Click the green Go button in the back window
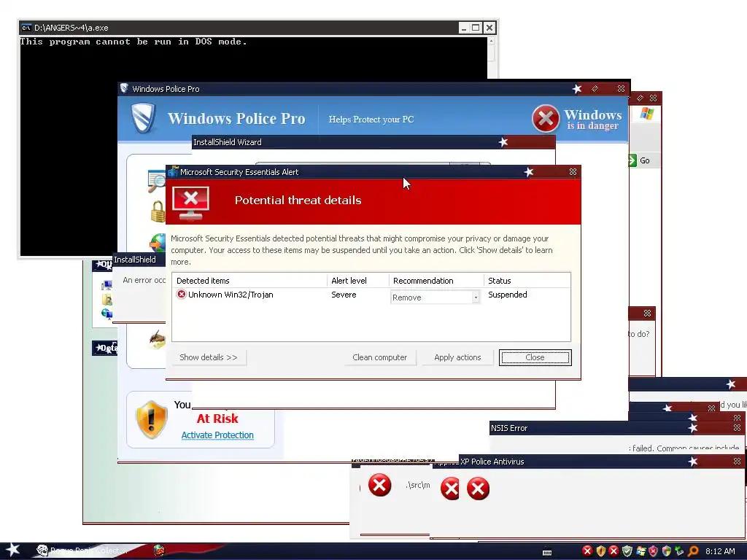Viewport: 747px width, 560px height. [x=640, y=160]
